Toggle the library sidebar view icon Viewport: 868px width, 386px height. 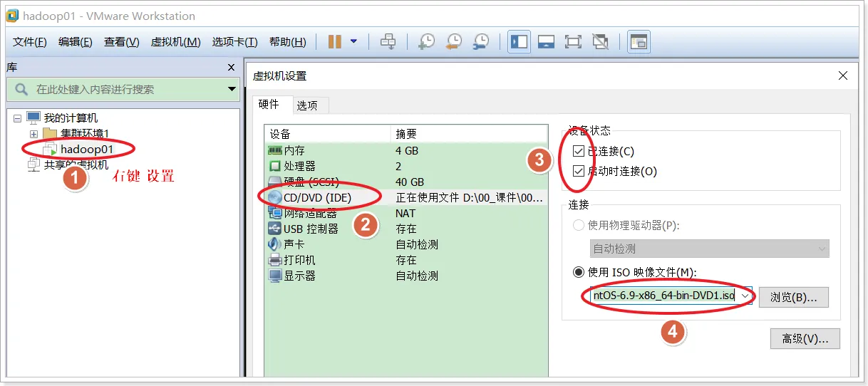pyautogui.click(x=519, y=42)
